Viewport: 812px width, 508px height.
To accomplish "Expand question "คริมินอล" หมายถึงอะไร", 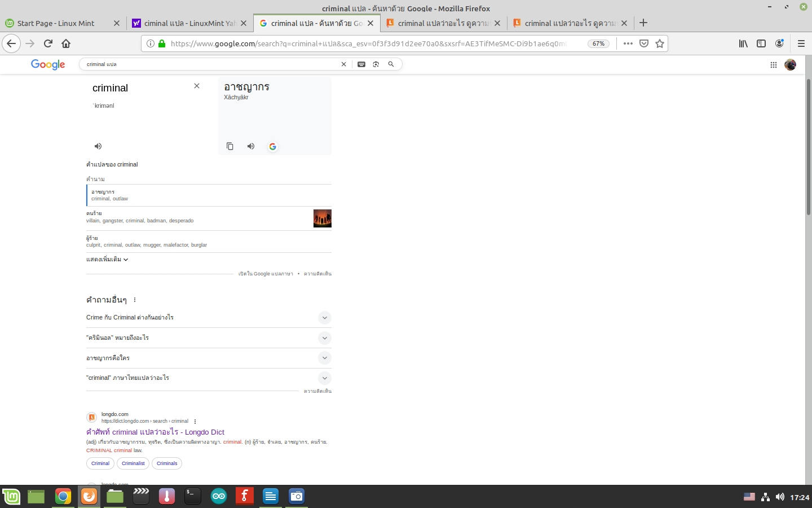I will pyautogui.click(x=209, y=338).
